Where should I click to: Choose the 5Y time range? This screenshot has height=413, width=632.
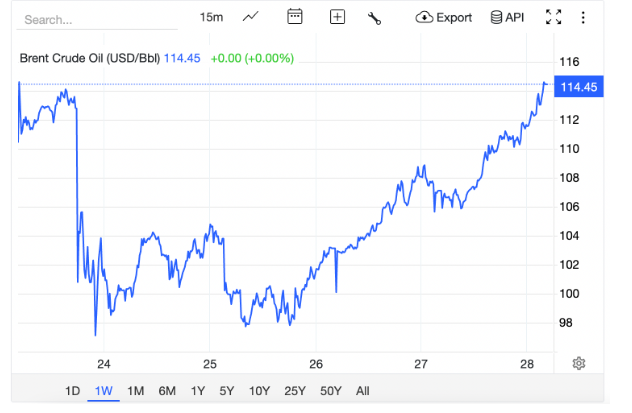click(x=227, y=391)
